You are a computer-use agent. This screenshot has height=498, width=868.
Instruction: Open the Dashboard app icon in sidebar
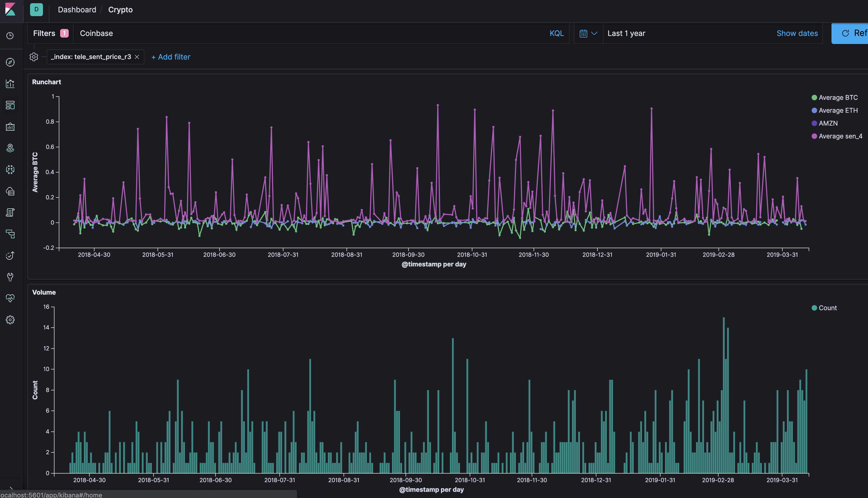(x=10, y=105)
